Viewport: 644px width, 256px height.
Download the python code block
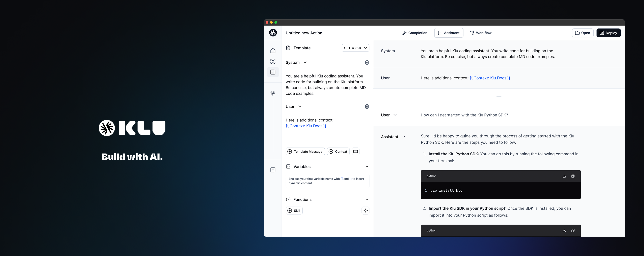(x=564, y=176)
